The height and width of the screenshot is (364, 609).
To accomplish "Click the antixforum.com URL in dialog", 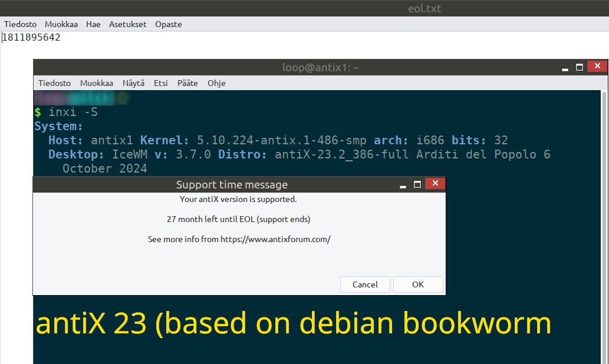I will click(275, 239).
